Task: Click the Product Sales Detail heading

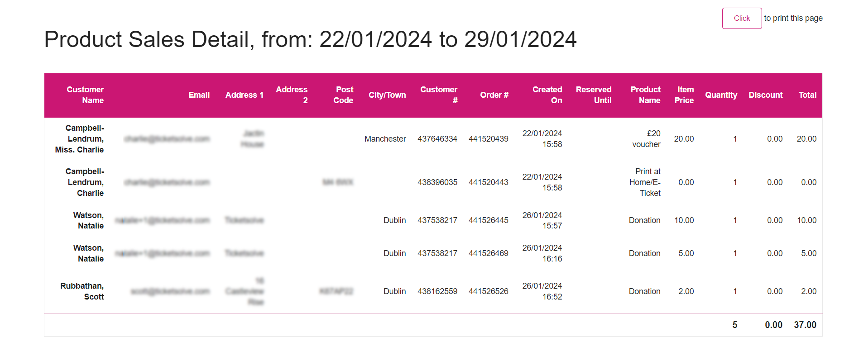Action: [311, 39]
